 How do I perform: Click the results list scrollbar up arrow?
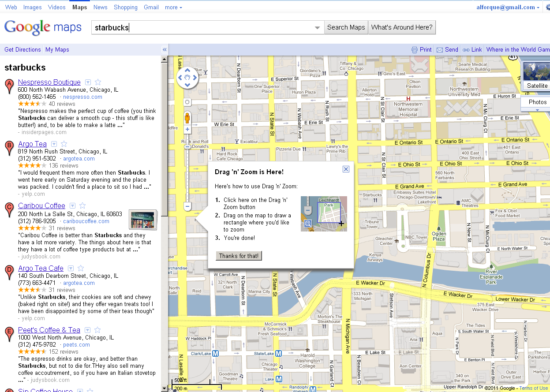164,59
